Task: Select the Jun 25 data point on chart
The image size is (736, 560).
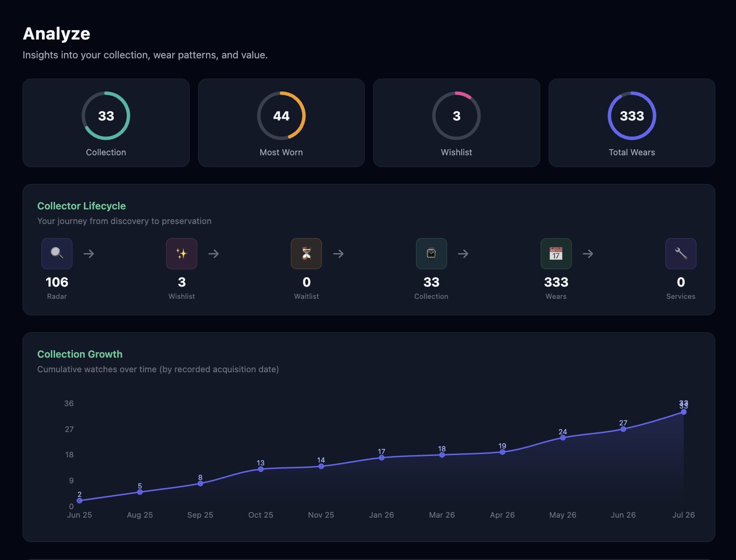Action: 80,501
